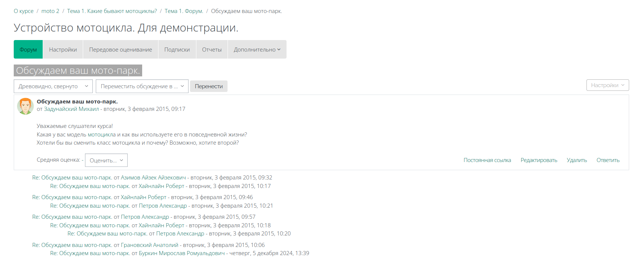The image size is (644, 264).
Task: Switch to the Форум tab
Action: click(28, 50)
